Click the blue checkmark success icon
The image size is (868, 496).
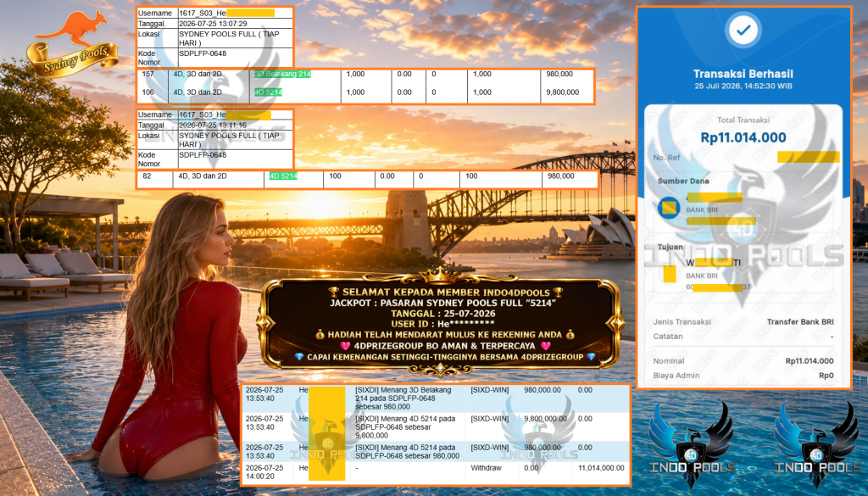(x=743, y=31)
